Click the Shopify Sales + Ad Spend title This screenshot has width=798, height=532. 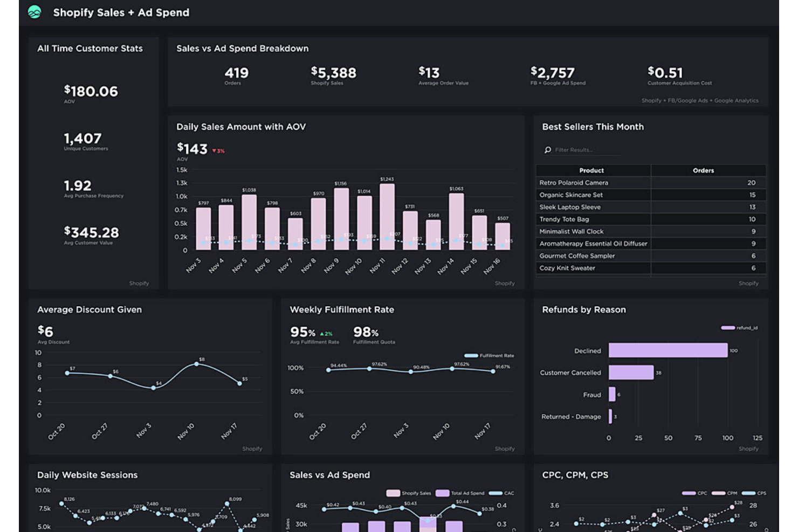(x=121, y=12)
